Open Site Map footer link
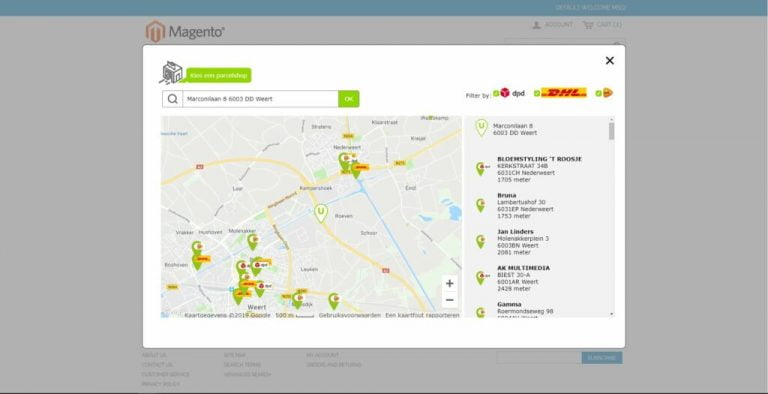This screenshot has width=768, height=394. (235, 355)
